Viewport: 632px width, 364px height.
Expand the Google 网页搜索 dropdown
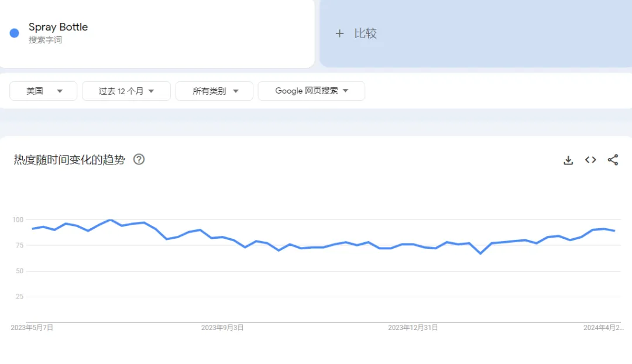tap(311, 91)
